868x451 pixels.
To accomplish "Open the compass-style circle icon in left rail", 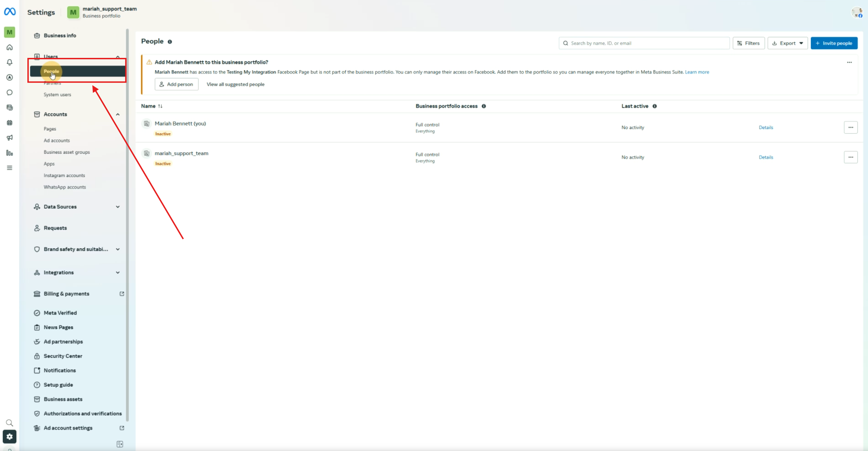I will point(10,77).
